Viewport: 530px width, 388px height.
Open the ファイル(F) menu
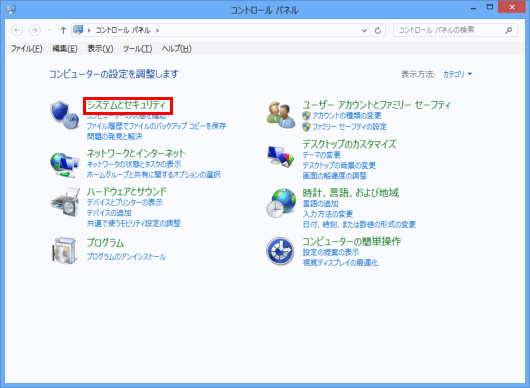tap(26, 49)
